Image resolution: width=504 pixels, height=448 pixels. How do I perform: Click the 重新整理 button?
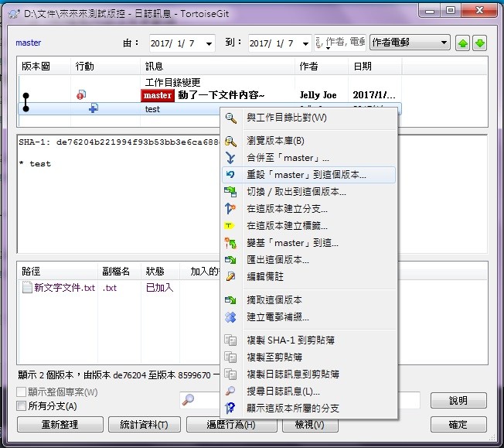coord(60,425)
